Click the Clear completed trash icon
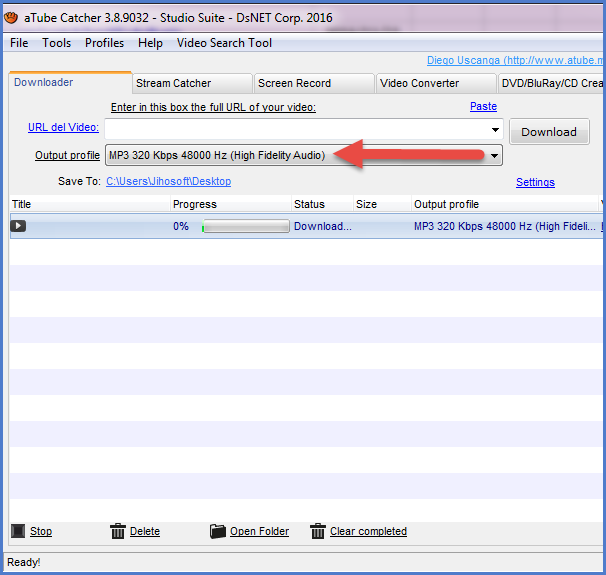This screenshot has height=575, width=606. tap(318, 531)
